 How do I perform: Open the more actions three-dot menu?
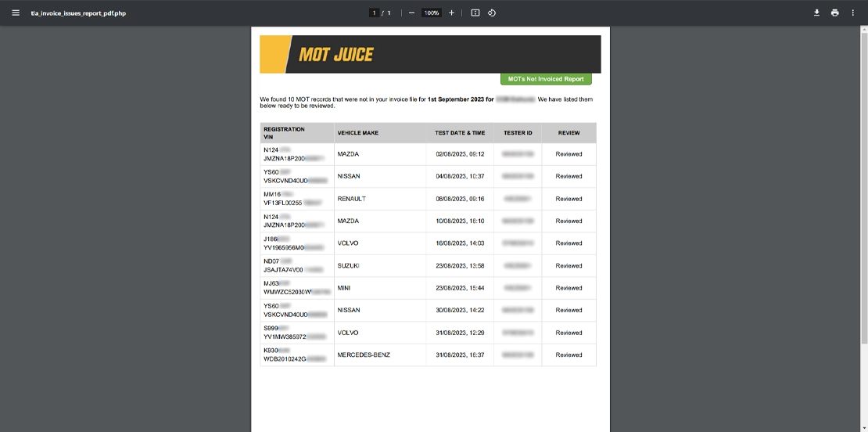(x=853, y=13)
